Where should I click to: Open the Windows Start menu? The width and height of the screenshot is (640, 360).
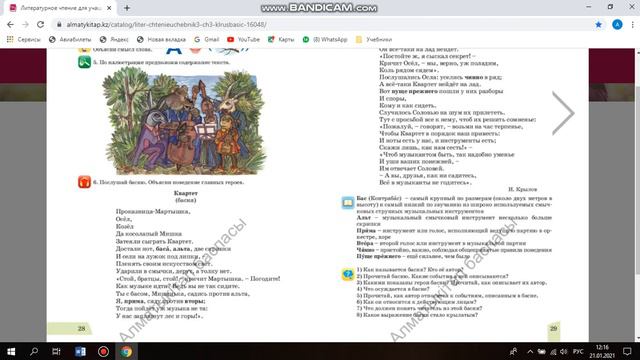[x=11, y=351]
